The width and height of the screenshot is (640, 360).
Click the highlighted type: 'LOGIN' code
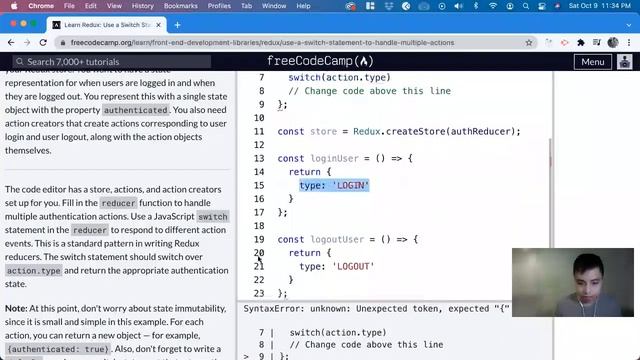334,185
